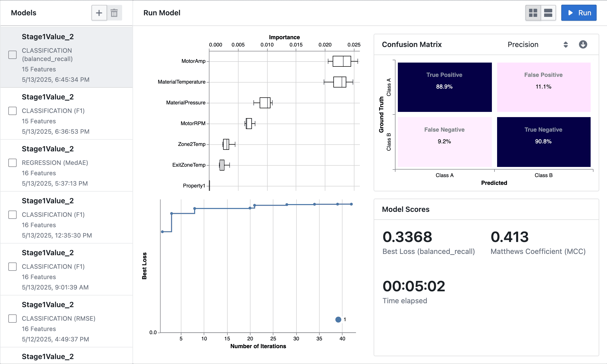Screen dimensions: 607x364
Task: Click the True Positive cell in the matrix
Action: pos(445,87)
